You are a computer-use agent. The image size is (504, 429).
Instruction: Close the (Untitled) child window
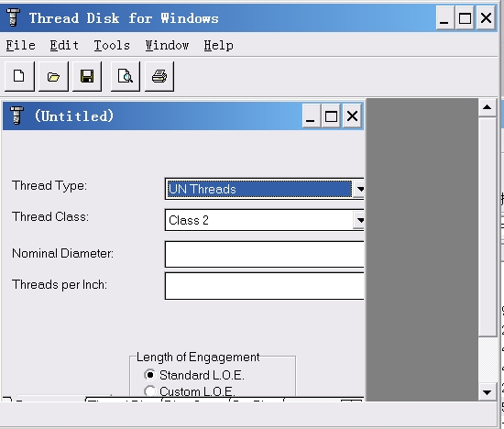352,116
